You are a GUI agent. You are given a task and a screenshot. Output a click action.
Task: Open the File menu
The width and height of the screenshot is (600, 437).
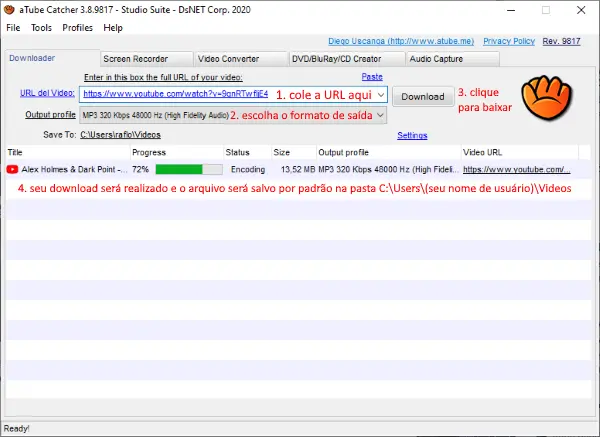(x=13, y=28)
